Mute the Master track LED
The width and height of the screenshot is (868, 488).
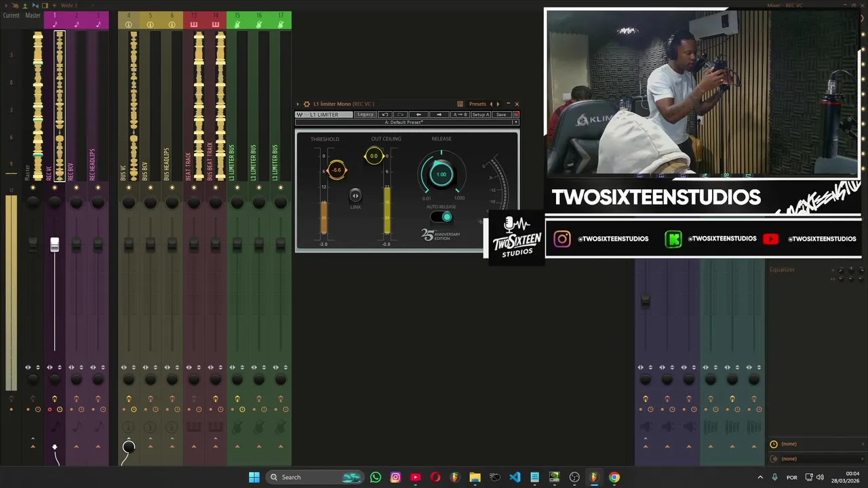point(33,188)
